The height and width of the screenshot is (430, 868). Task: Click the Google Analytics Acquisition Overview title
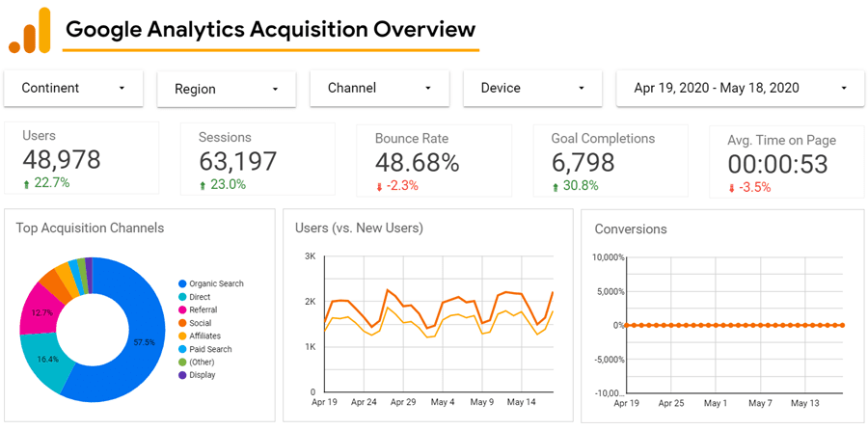click(x=270, y=29)
